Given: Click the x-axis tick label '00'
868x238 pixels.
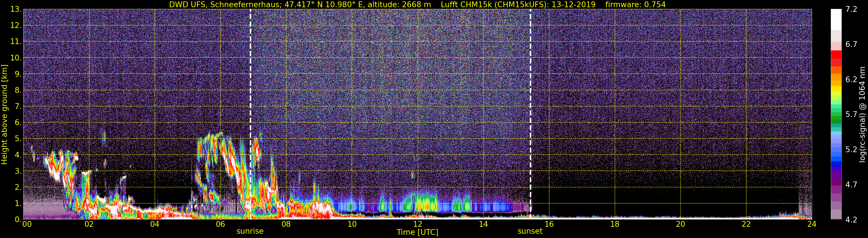Looking at the screenshot, I should [x=27, y=224].
